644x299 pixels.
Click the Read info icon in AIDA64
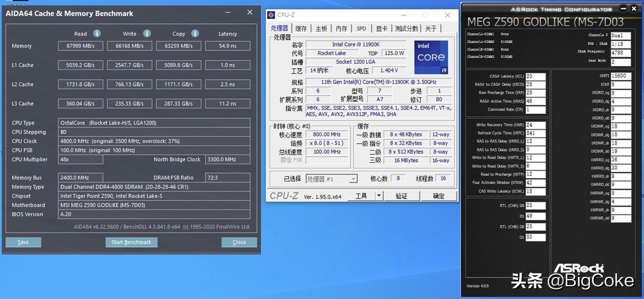point(97,33)
